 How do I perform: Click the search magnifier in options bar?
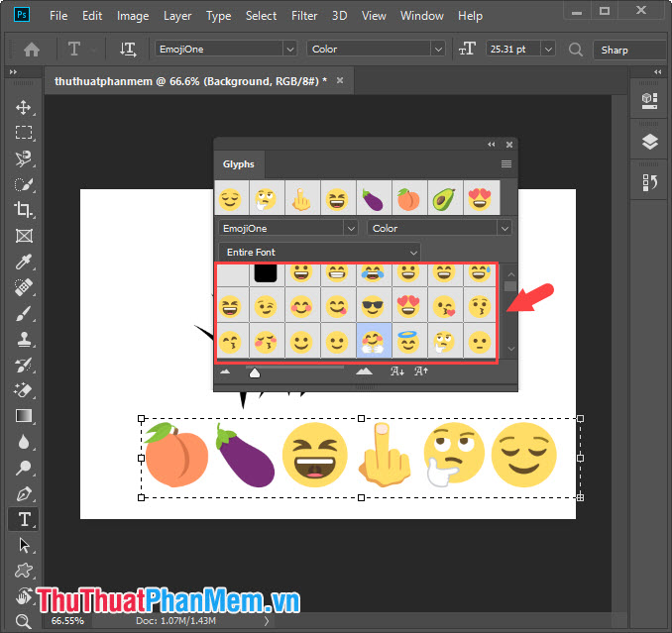[x=575, y=50]
